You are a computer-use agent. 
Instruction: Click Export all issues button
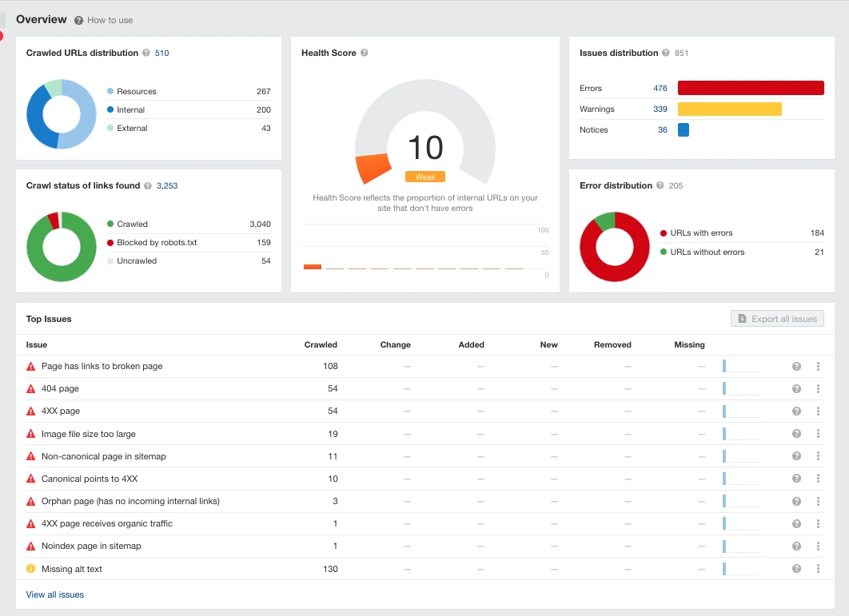[x=777, y=319]
